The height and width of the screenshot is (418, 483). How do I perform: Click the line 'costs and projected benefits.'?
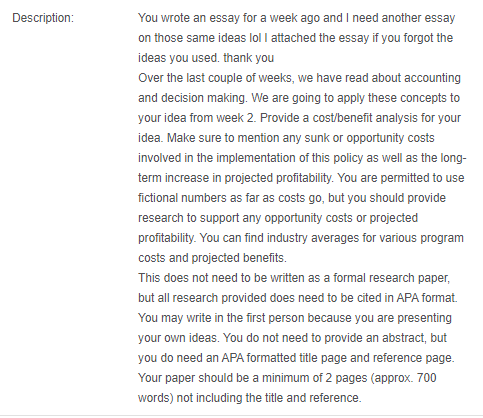(x=212, y=258)
